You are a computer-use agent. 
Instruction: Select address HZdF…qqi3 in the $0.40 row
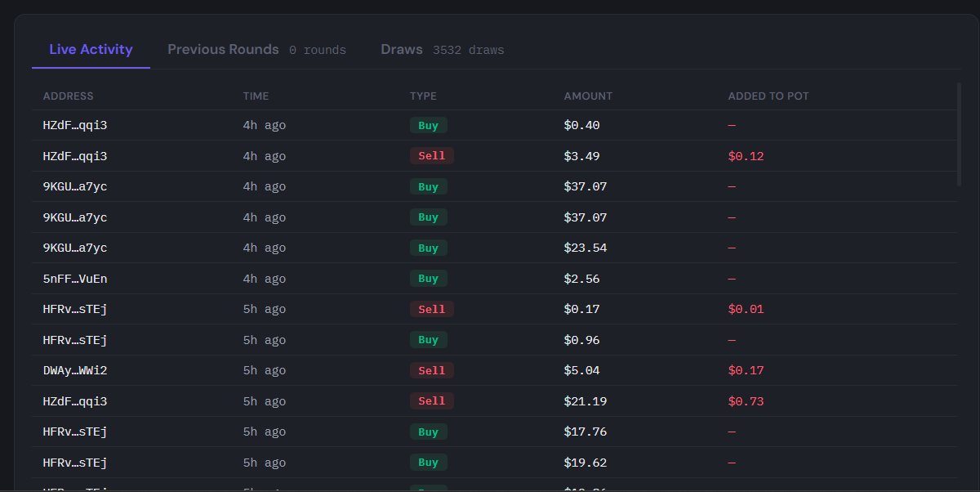(x=75, y=125)
